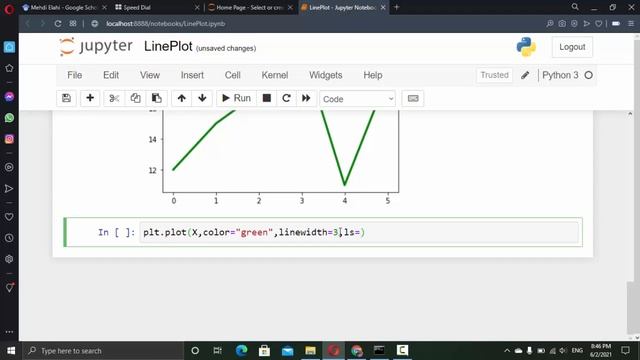Open the Widgets menu
This screenshot has width=640, height=360.
[326, 75]
